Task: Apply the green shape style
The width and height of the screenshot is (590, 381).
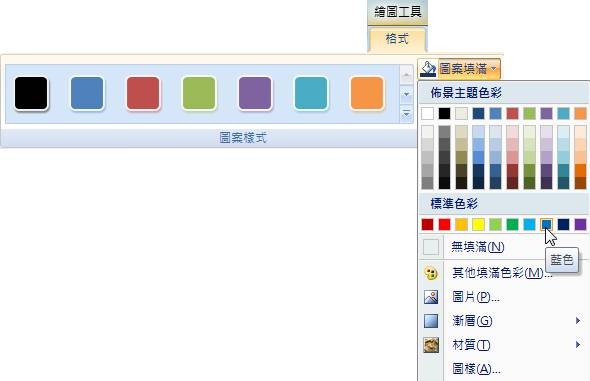Action: coord(199,93)
